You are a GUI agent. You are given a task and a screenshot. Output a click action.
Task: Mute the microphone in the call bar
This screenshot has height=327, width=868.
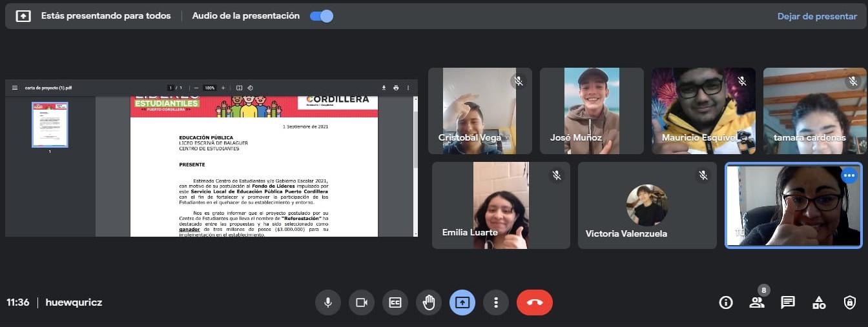point(328,302)
